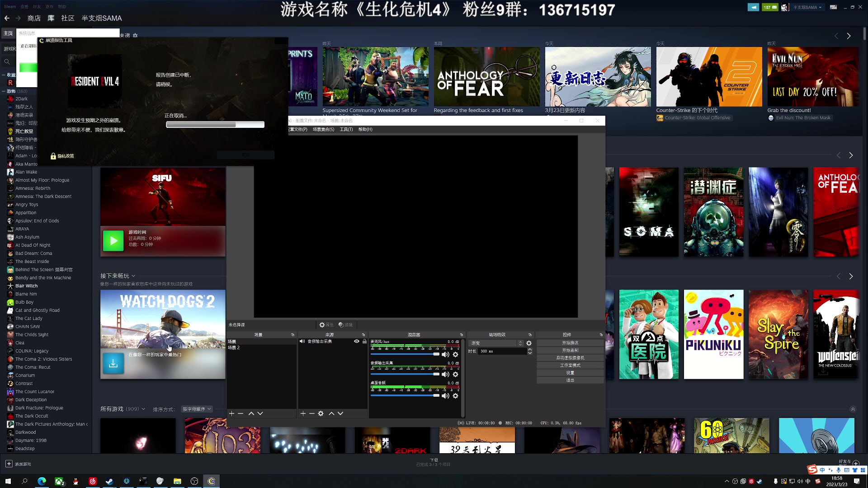Open the 滤镜 (Filters) icon above the preview

(341, 324)
